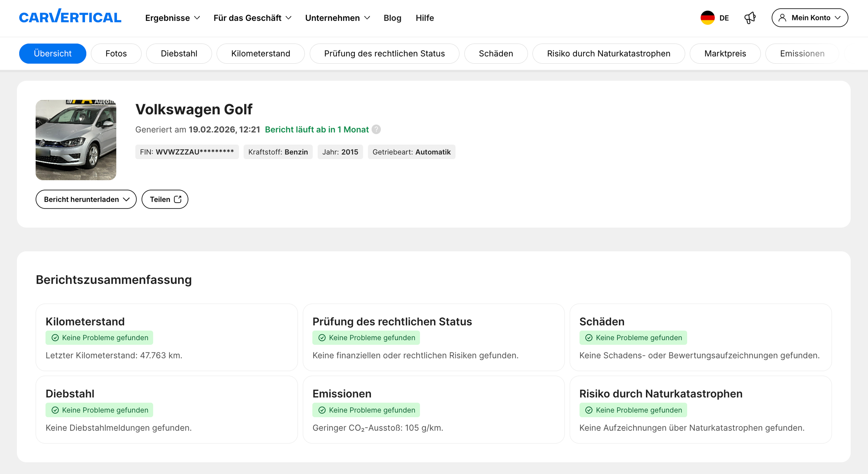Viewport: 868px width, 474px height.
Task: Click the Teilen button
Action: point(165,199)
